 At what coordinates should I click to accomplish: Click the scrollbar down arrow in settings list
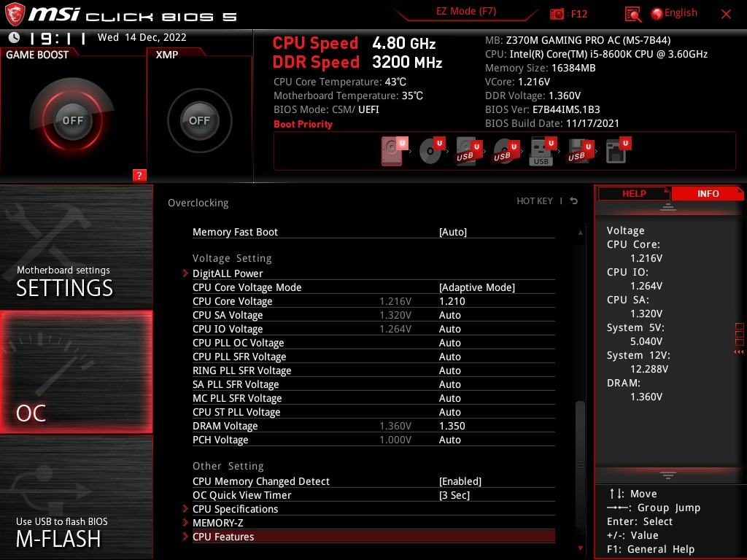[580, 548]
